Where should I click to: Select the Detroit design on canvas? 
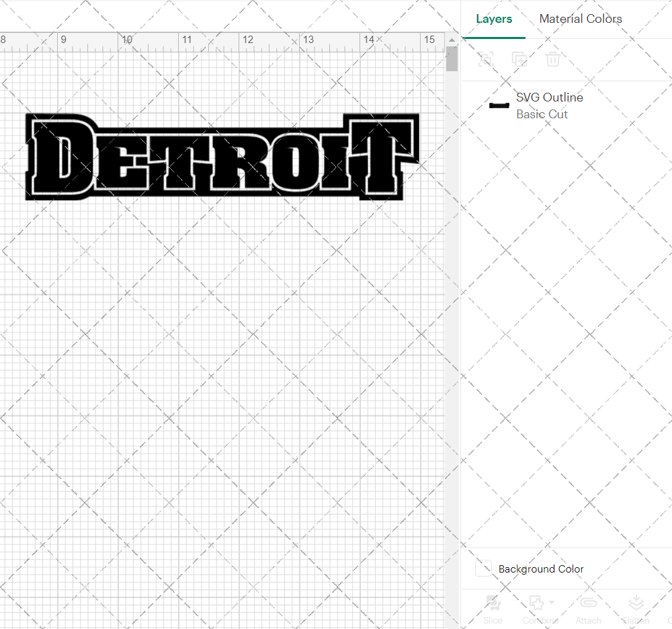(x=222, y=157)
